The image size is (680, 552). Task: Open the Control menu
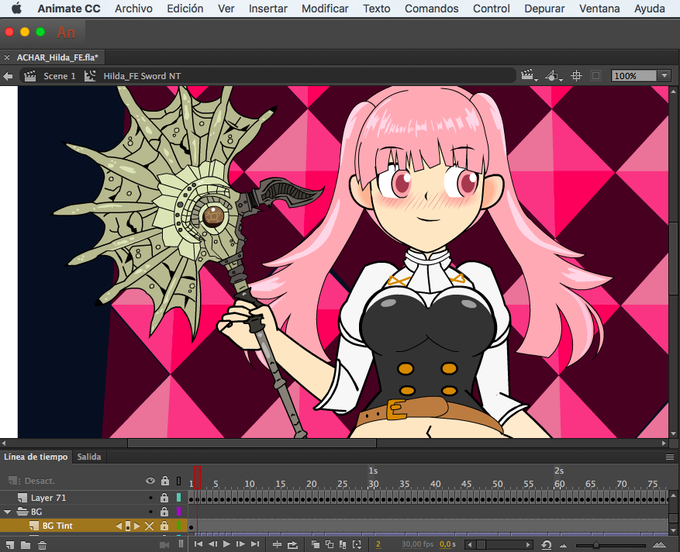491,8
